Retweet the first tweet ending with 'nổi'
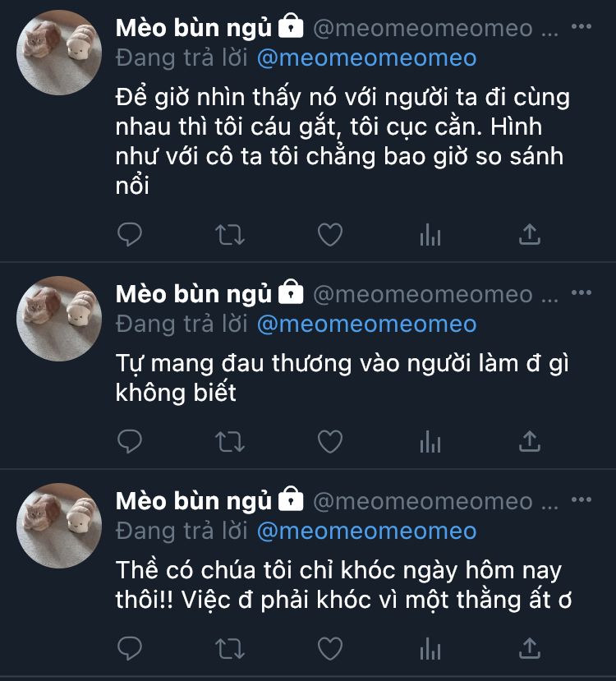The width and height of the screenshot is (616, 681). (x=230, y=234)
